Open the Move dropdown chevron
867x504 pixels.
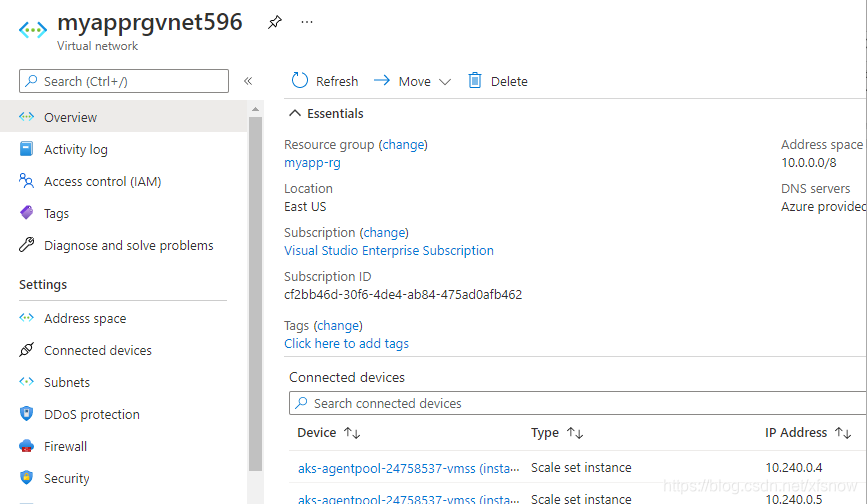point(445,82)
